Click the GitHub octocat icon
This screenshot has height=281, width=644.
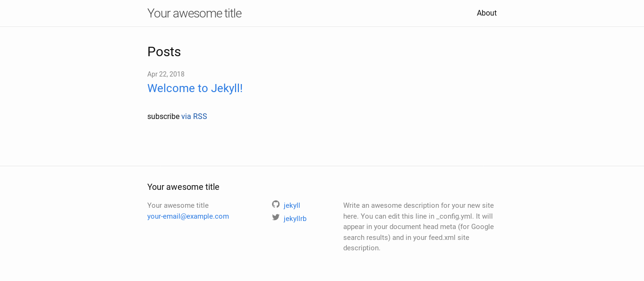click(x=276, y=204)
